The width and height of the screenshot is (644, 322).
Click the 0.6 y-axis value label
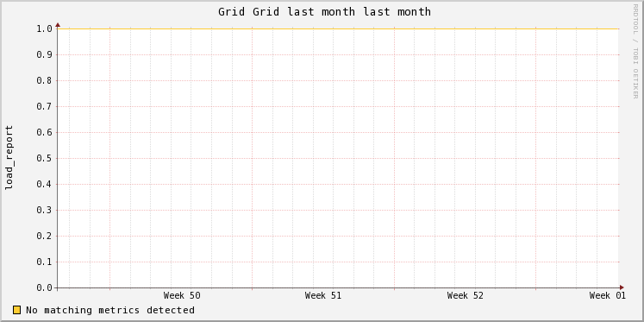[x=44, y=132]
